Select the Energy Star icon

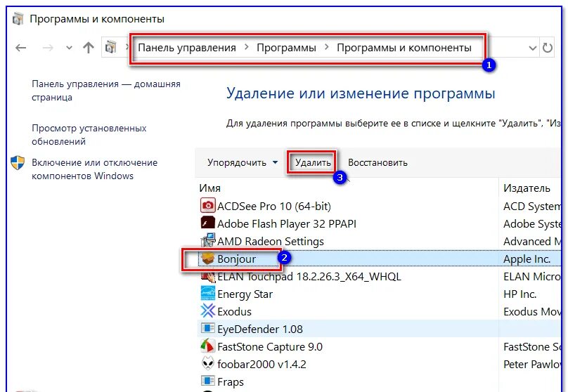[x=207, y=293]
